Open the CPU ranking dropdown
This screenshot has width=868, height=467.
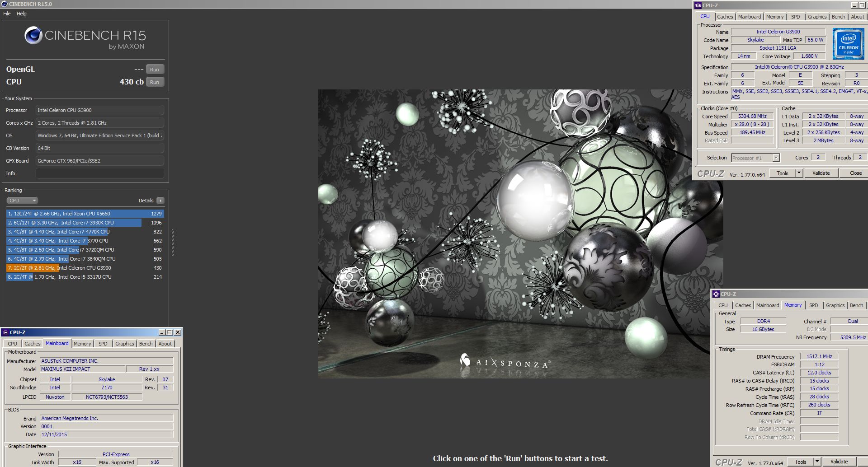[x=22, y=201]
